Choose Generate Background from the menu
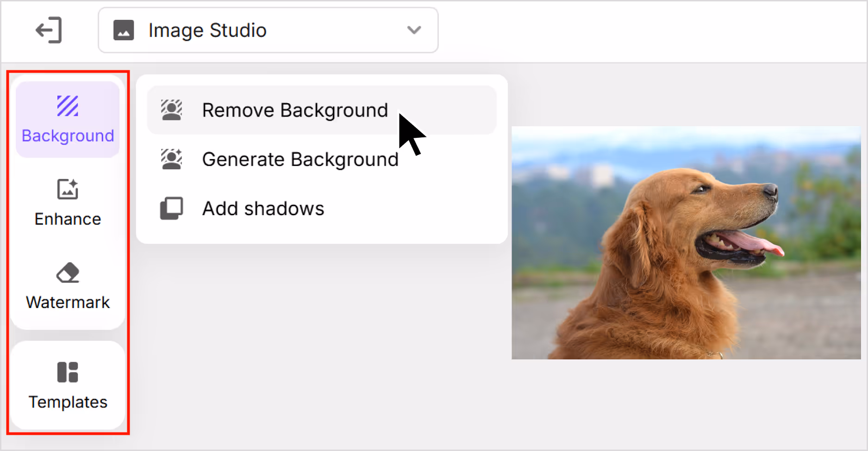Viewport: 868px width, 451px height. coord(322,159)
